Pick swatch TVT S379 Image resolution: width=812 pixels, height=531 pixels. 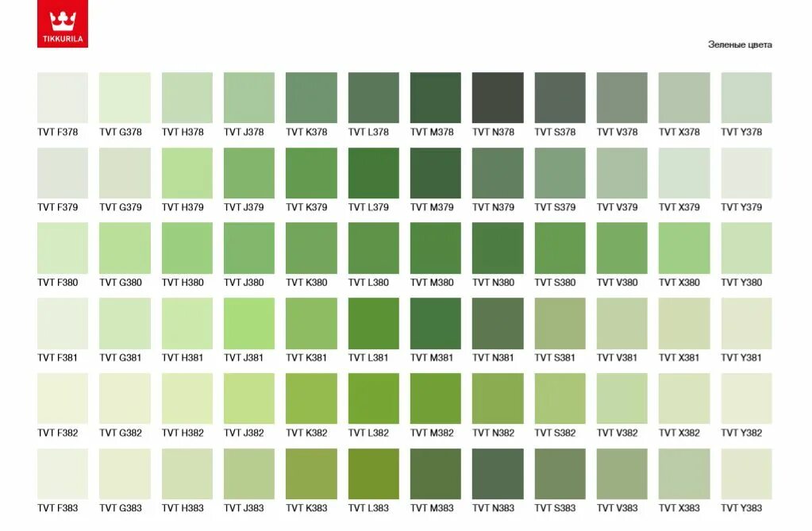tap(560, 173)
